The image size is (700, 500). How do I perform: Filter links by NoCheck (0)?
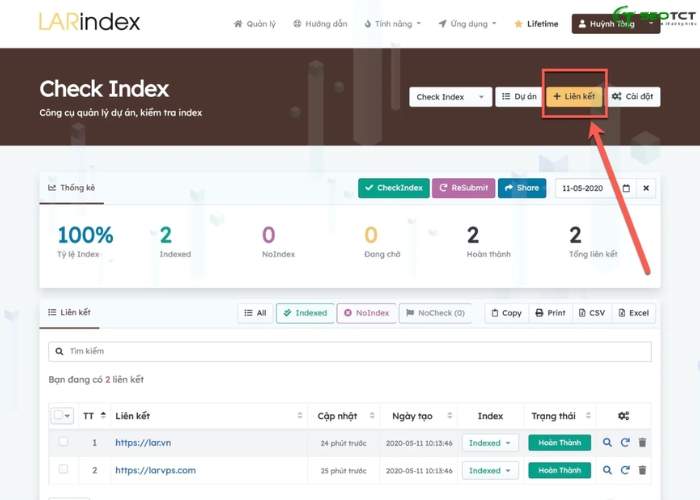pos(435,313)
